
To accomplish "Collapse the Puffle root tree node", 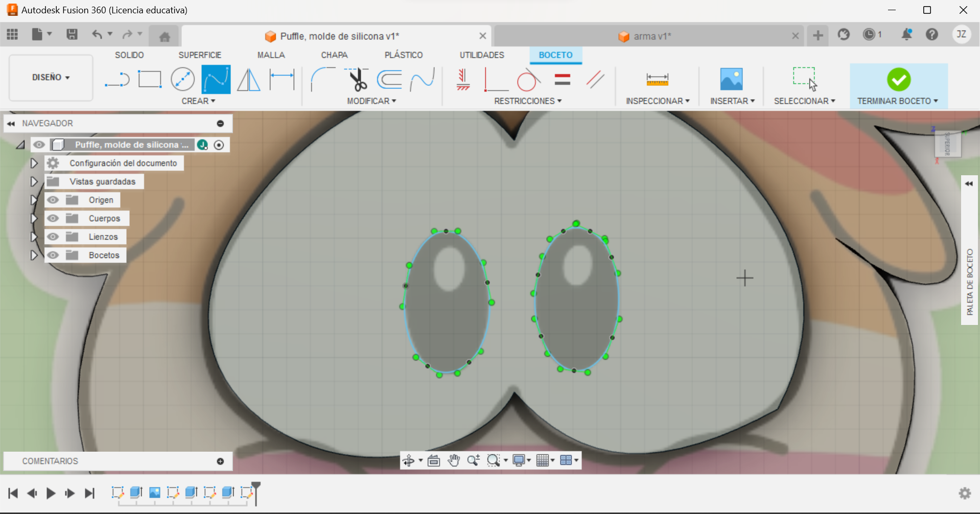I will pos(20,145).
